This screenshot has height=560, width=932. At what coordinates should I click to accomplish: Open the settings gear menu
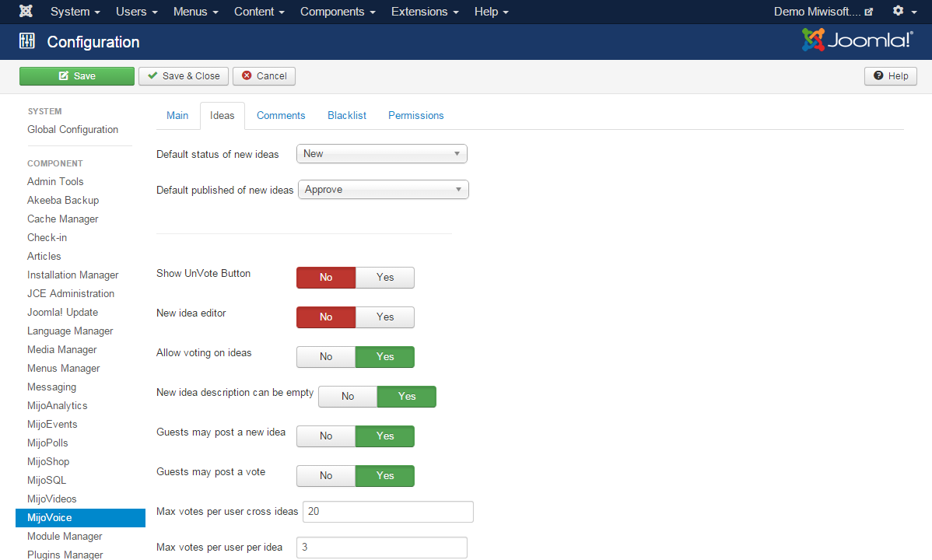tap(904, 12)
